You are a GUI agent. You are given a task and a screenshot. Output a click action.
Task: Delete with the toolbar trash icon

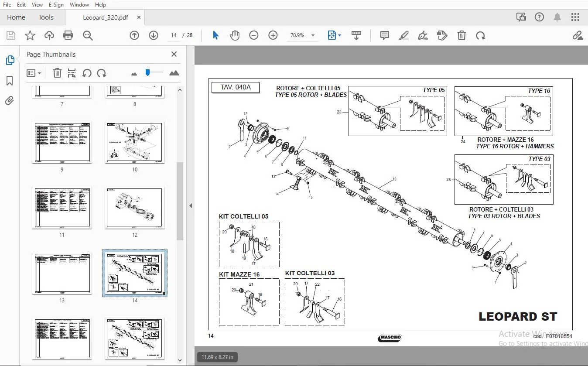pyautogui.click(x=462, y=35)
